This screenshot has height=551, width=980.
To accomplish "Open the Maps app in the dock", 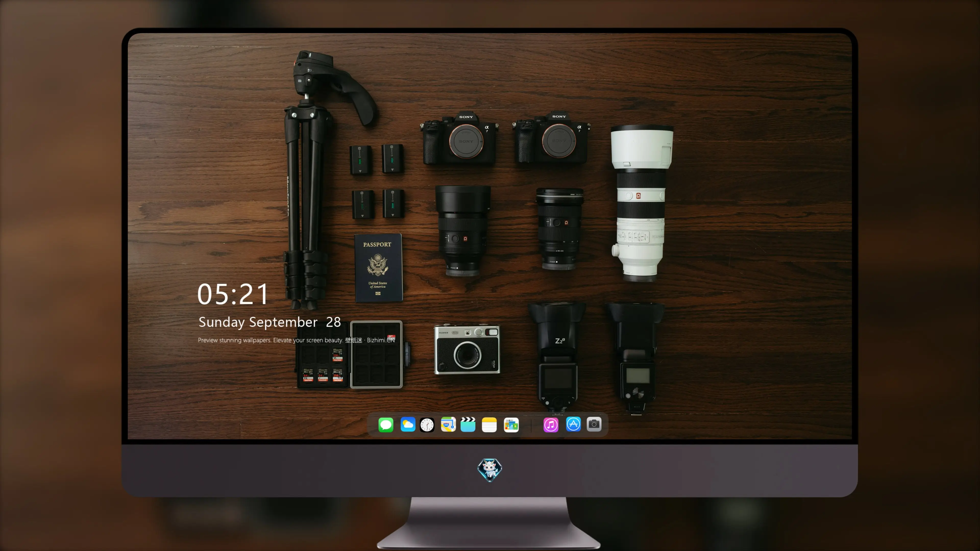I will tap(449, 425).
